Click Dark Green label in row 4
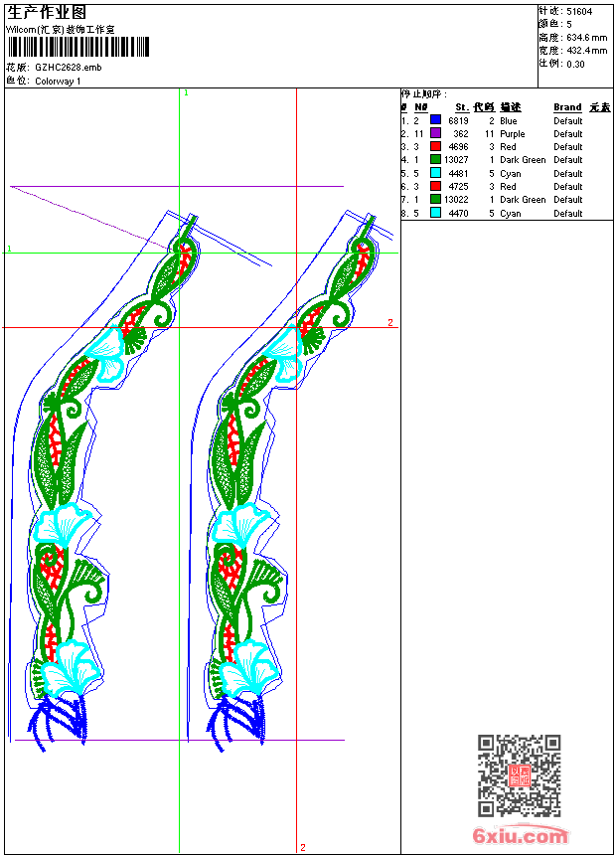Image resolution: width=616 pixels, height=855 pixels. click(523, 160)
